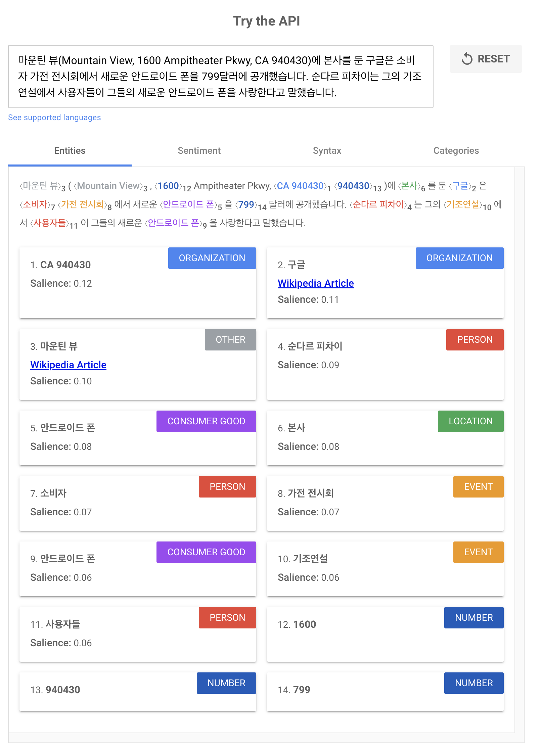Click entity title 안드로이드 폰 in card 5
Screen dimensions: 542x756
point(68,428)
